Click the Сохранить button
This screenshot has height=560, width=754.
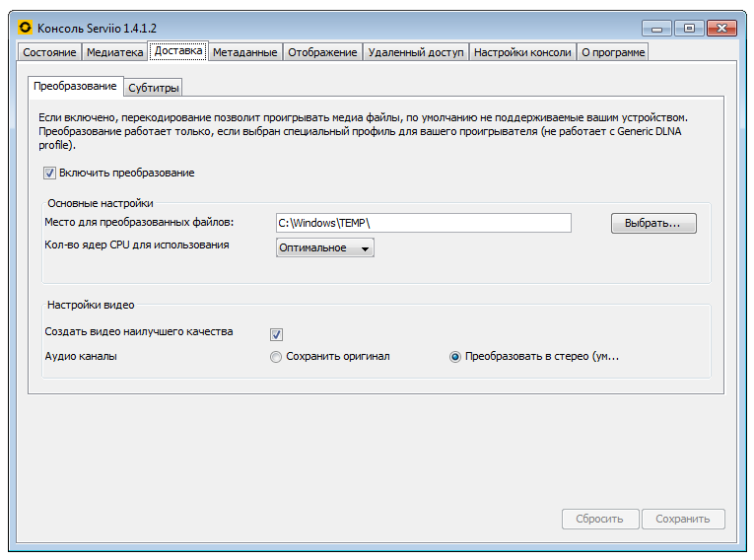pos(683,520)
